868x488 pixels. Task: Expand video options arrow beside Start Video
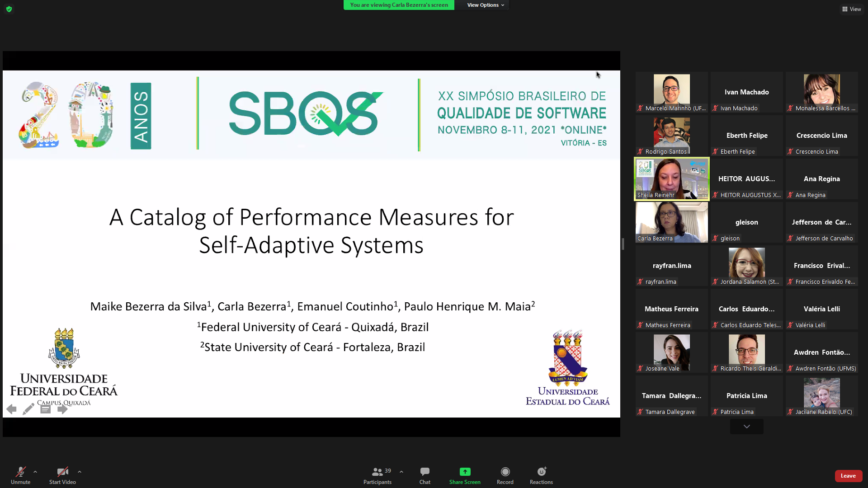pos(80,472)
